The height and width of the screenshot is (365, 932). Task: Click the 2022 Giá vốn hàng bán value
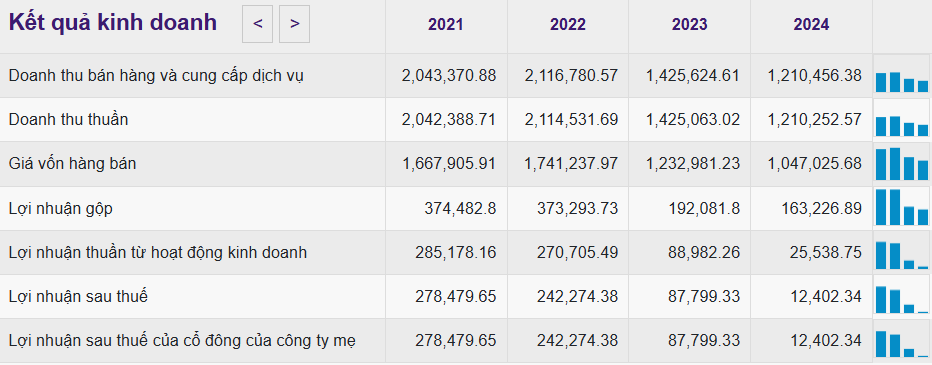571,163
